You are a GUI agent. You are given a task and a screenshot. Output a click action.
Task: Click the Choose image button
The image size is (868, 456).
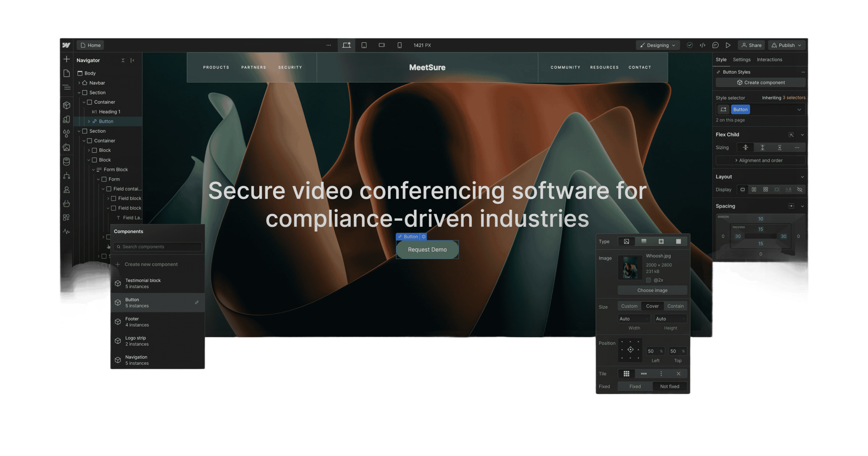click(652, 290)
